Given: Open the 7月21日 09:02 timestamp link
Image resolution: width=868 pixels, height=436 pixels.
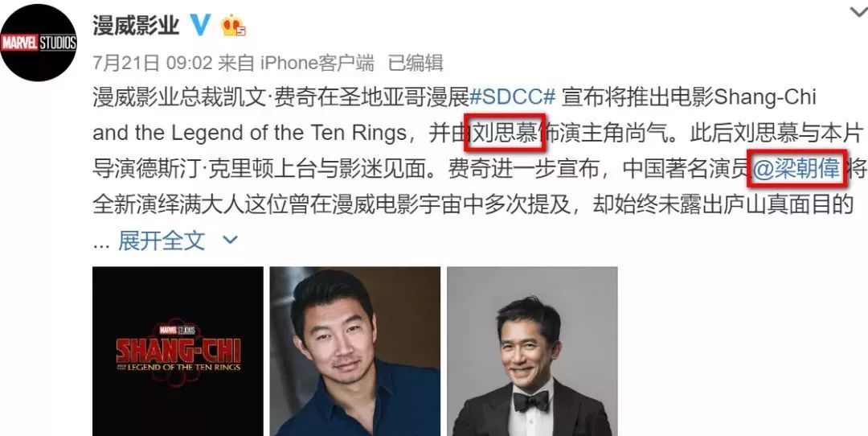Looking at the screenshot, I should point(153,64).
